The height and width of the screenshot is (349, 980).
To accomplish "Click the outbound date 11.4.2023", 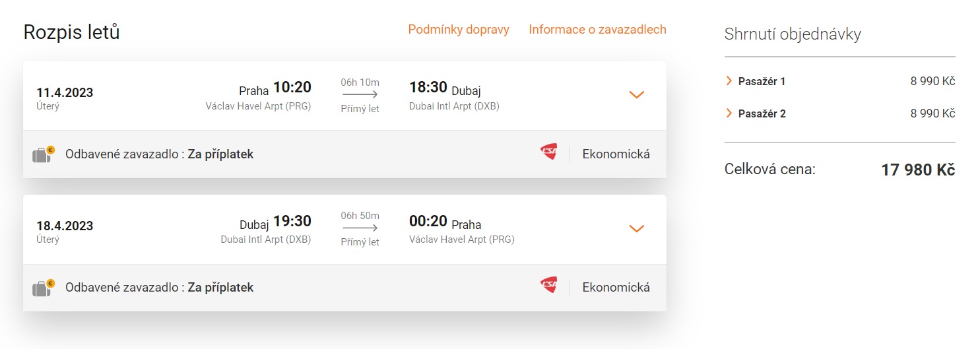I will (x=65, y=92).
